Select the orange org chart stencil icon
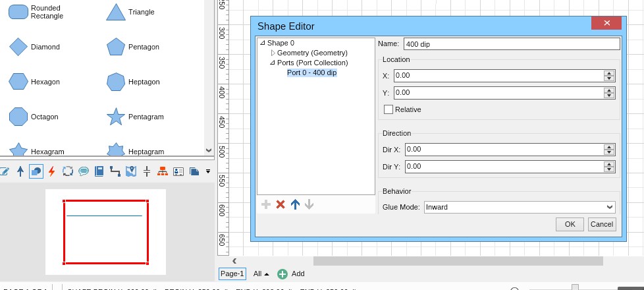This screenshot has width=644, height=290. coord(163,171)
